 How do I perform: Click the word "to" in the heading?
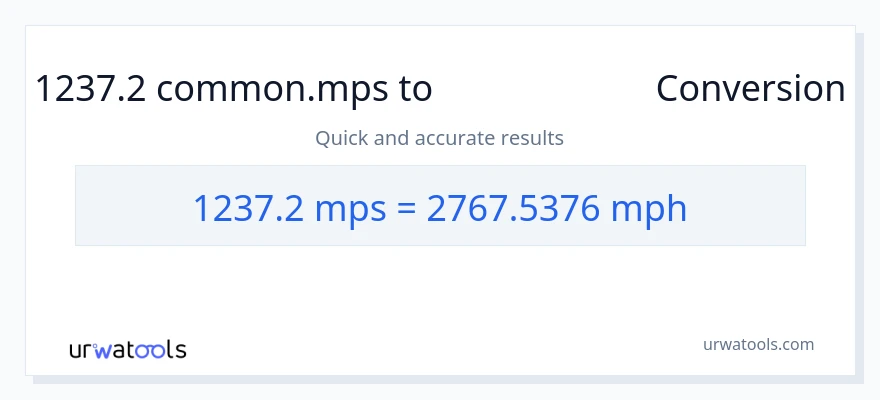point(416,89)
